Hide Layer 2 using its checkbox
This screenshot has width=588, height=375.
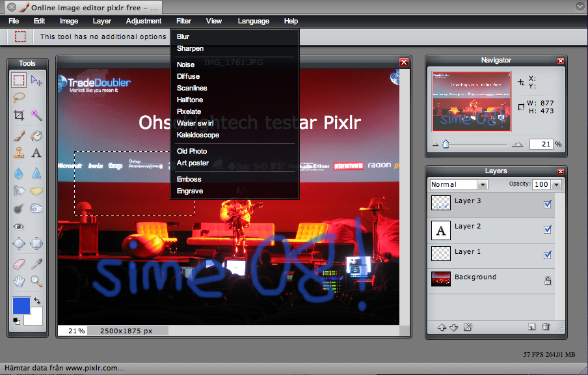[x=548, y=229]
